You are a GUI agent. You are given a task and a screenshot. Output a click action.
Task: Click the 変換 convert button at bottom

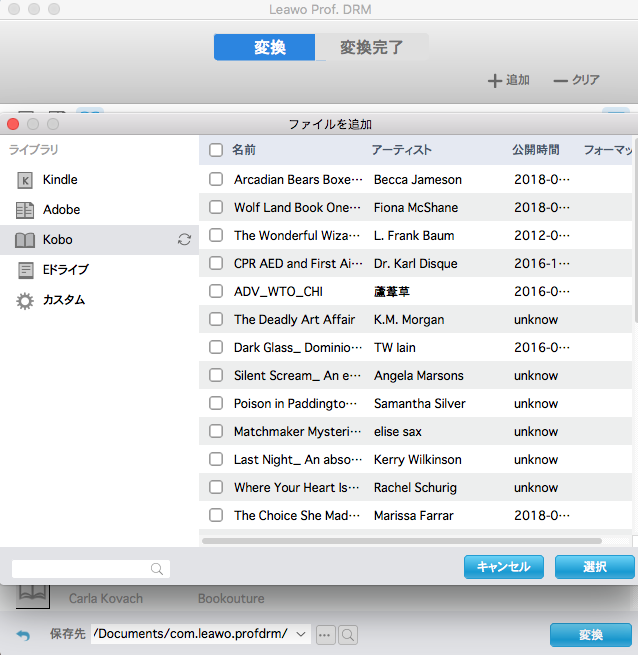coord(591,635)
